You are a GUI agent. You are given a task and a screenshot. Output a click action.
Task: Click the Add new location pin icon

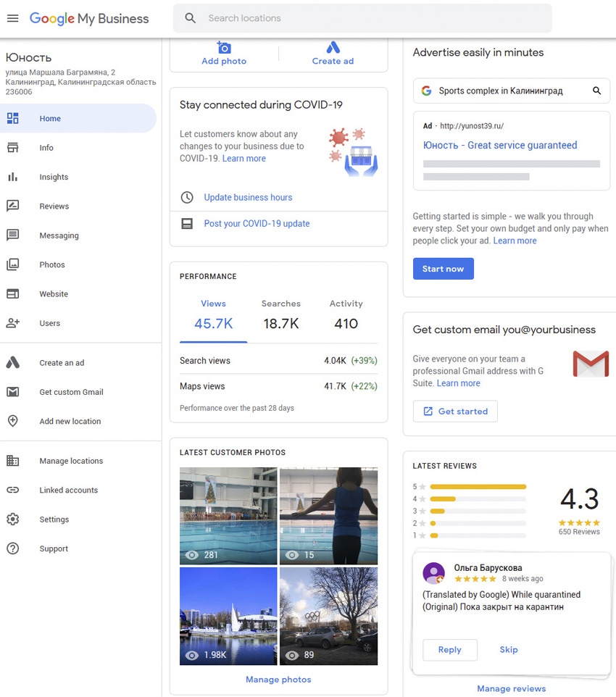pyautogui.click(x=13, y=421)
